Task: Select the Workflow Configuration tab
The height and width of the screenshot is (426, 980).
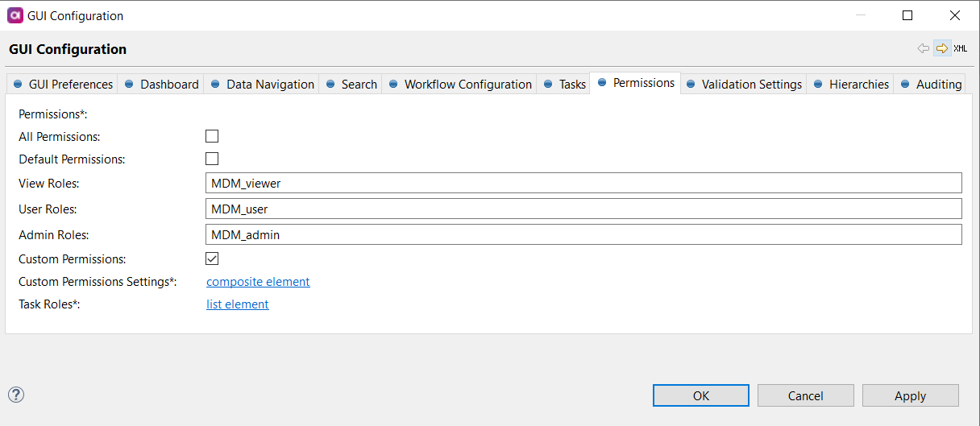Action: pyautogui.click(x=460, y=85)
